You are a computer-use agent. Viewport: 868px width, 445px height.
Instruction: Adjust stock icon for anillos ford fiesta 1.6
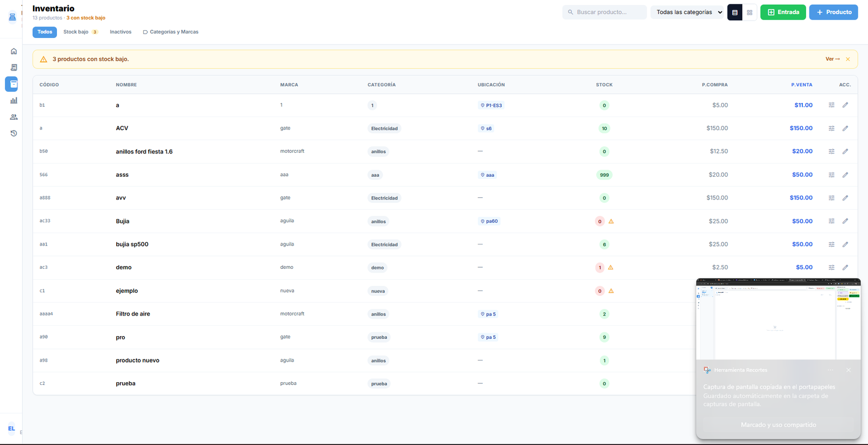click(x=832, y=152)
